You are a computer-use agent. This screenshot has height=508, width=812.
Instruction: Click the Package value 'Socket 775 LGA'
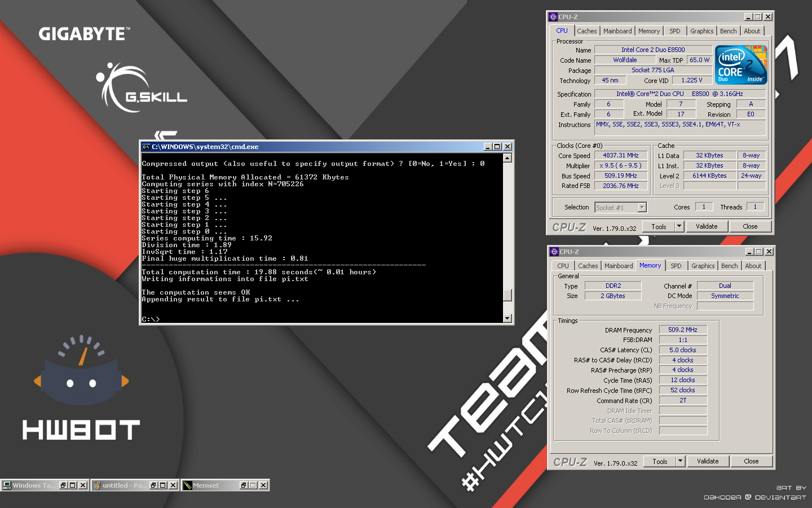point(653,70)
